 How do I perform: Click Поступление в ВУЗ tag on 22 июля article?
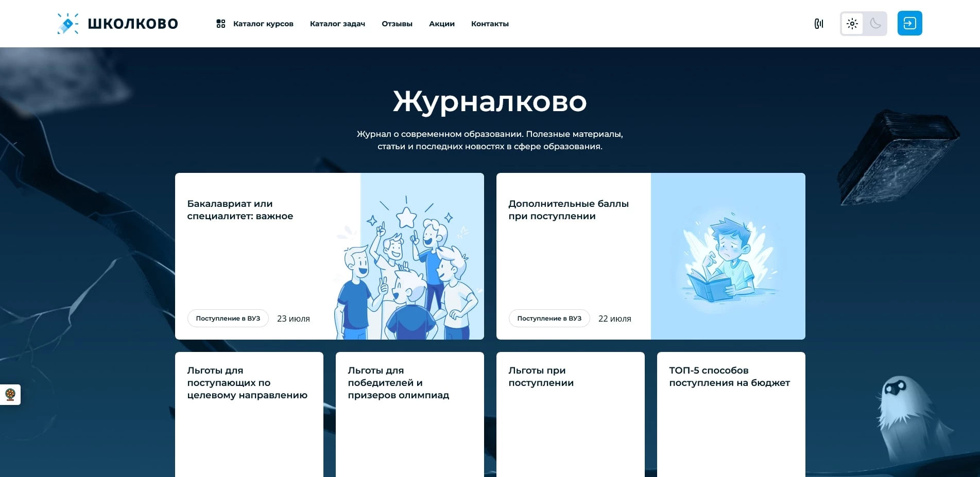tap(549, 318)
